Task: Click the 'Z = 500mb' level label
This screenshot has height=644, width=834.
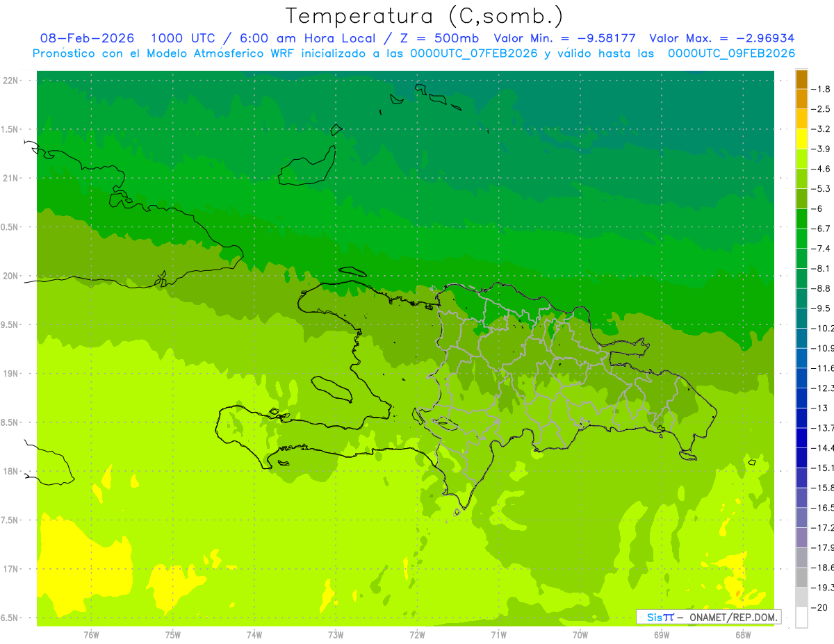Action: click(x=439, y=38)
